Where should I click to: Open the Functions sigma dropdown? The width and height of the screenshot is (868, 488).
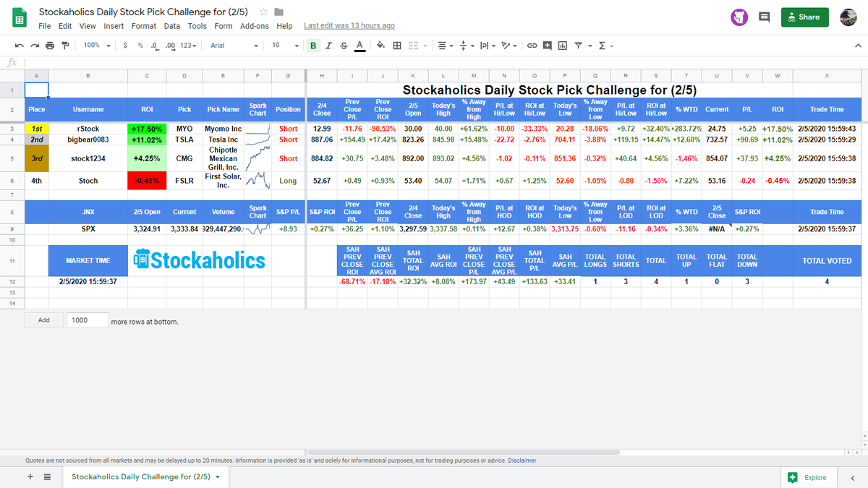coord(605,46)
